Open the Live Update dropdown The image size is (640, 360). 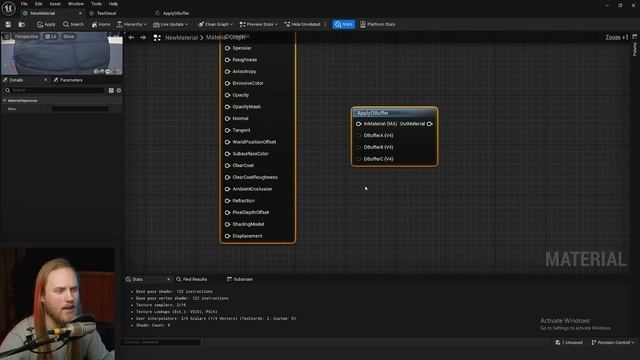(171, 24)
